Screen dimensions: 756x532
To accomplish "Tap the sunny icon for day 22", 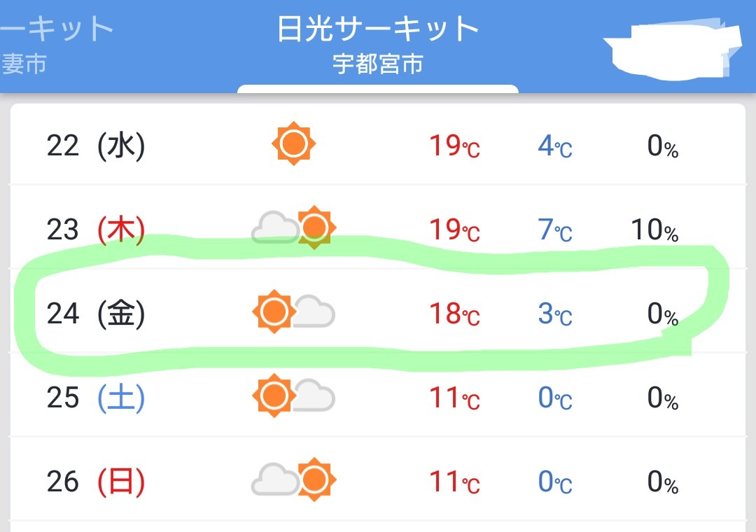I will [293, 143].
